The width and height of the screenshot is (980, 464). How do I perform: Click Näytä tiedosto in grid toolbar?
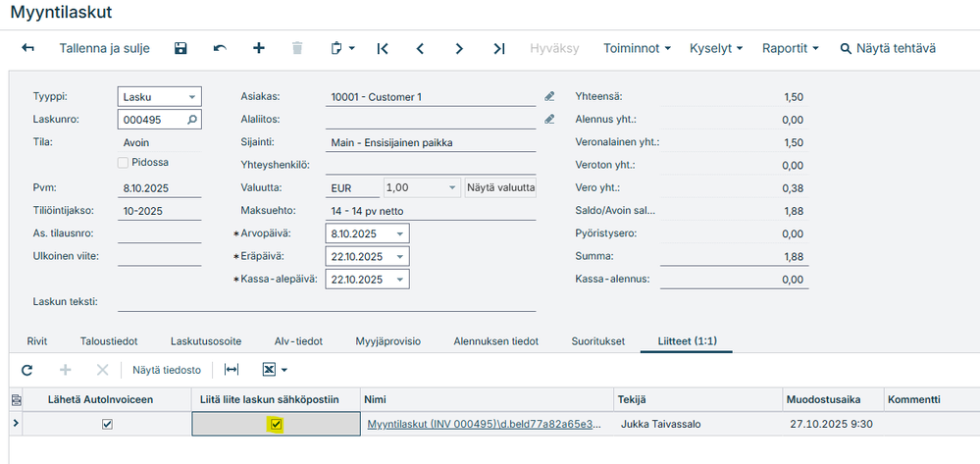167,370
